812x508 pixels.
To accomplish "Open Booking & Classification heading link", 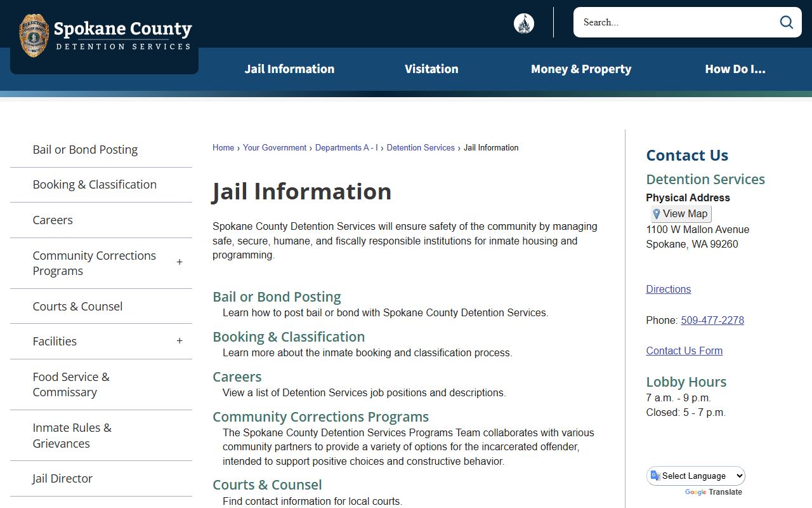I will (289, 337).
